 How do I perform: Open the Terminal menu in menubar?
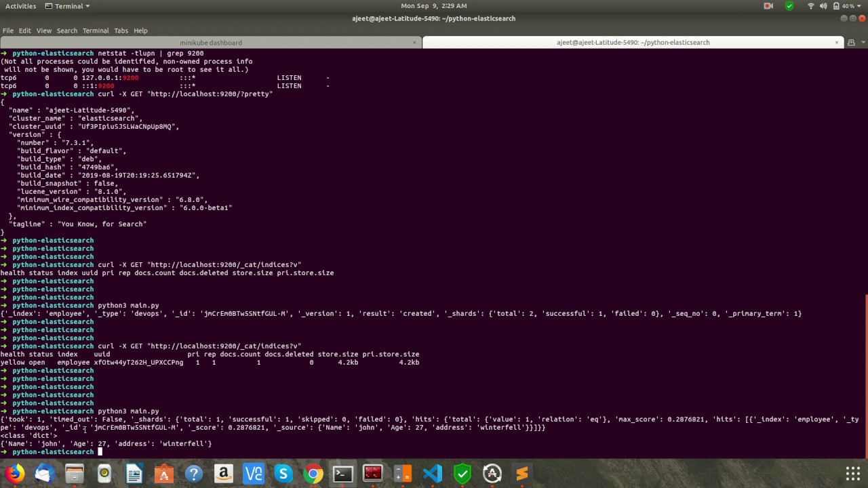click(96, 30)
